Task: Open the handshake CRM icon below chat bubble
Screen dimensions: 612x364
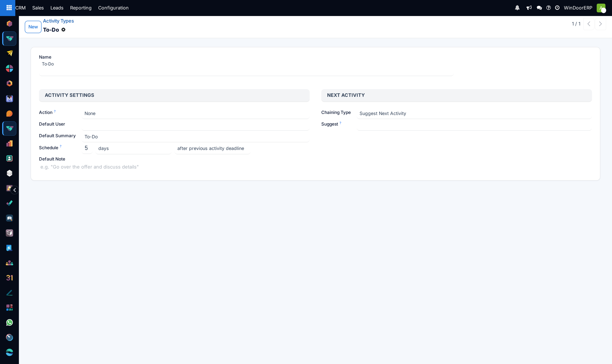Action: pyautogui.click(x=9, y=128)
